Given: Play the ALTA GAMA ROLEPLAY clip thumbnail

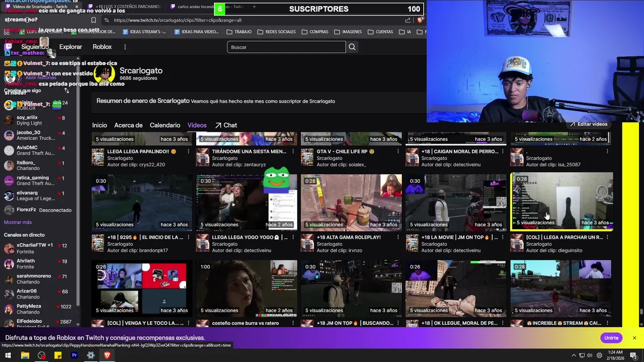Looking at the screenshot, I should [351, 203].
